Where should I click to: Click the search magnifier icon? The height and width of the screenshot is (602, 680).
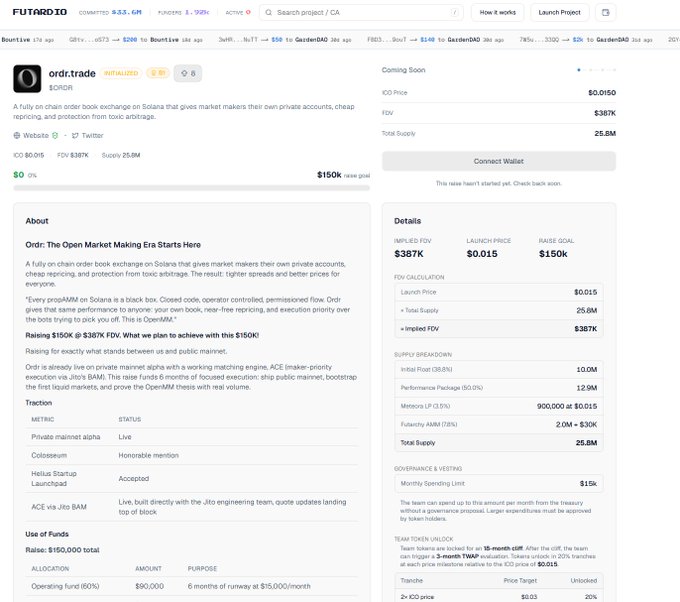point(268,13)
